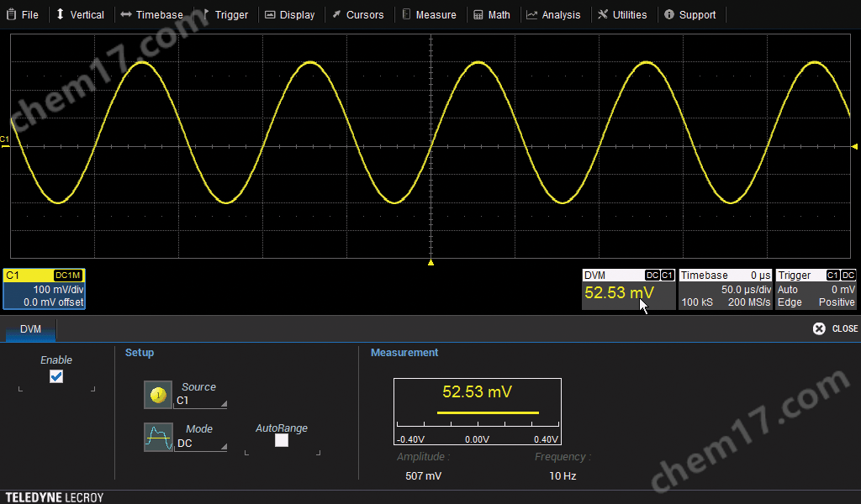Uncheck the Enable DVM checkbox
Screen dimensions: 861x504
(x=56, y=376)
